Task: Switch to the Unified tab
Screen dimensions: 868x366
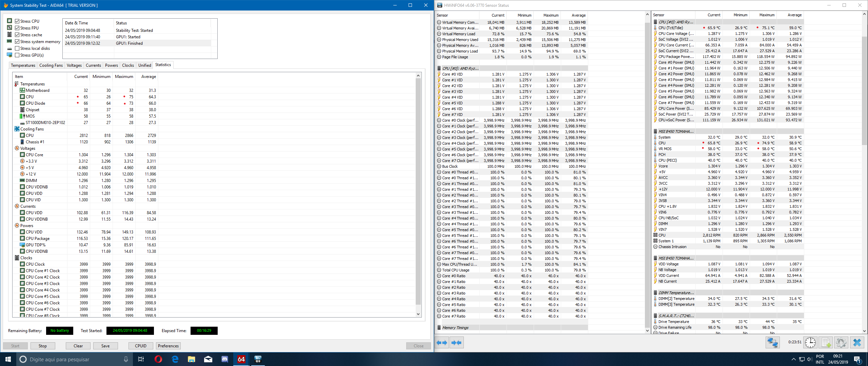Action: pos(145,65)
